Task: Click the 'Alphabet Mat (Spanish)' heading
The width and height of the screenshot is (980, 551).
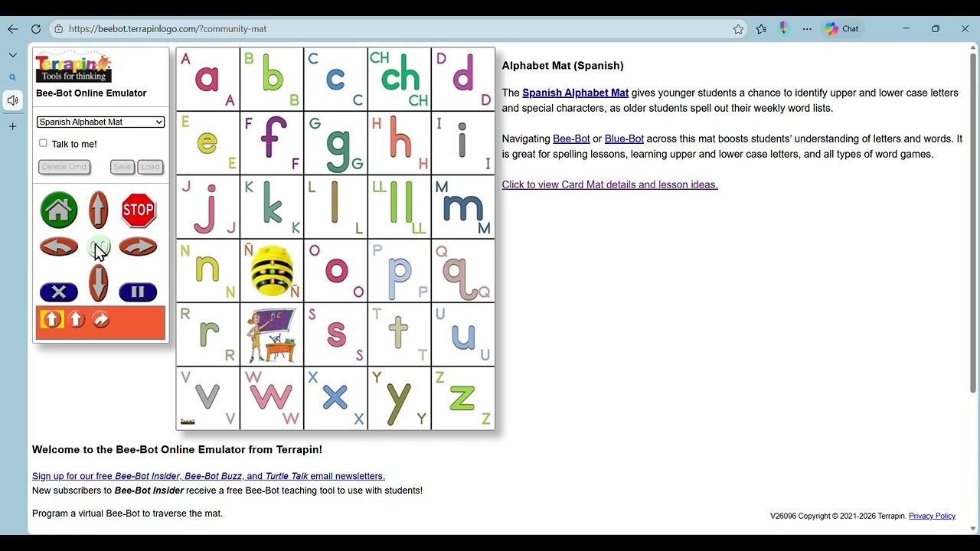Action: (563, 66)
